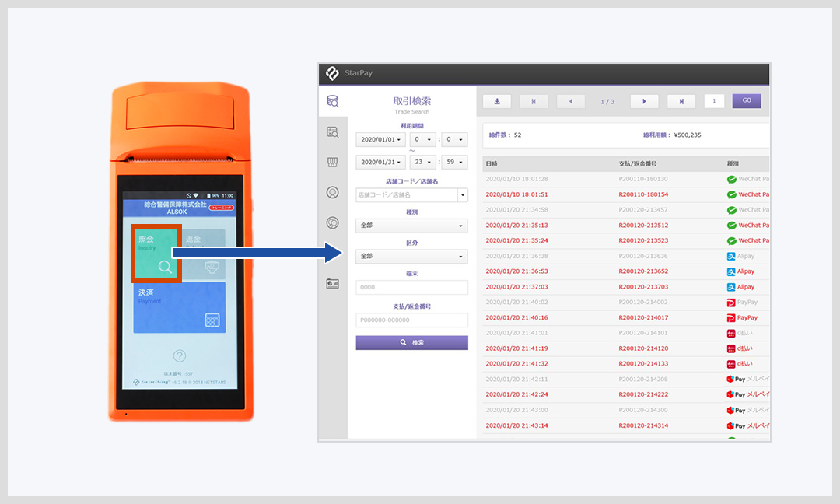
Task: Open the second sidebar icon with list and magnifier
Action: coord(333,131)
